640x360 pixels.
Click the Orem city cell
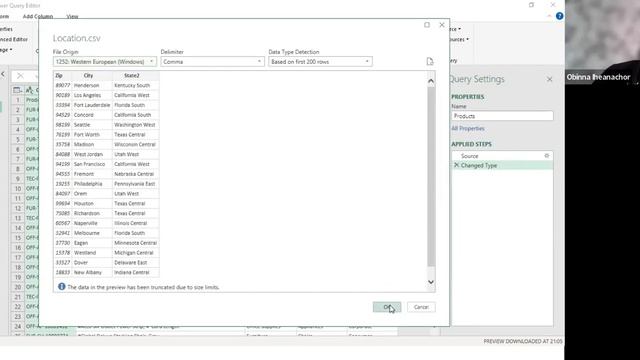92,193
